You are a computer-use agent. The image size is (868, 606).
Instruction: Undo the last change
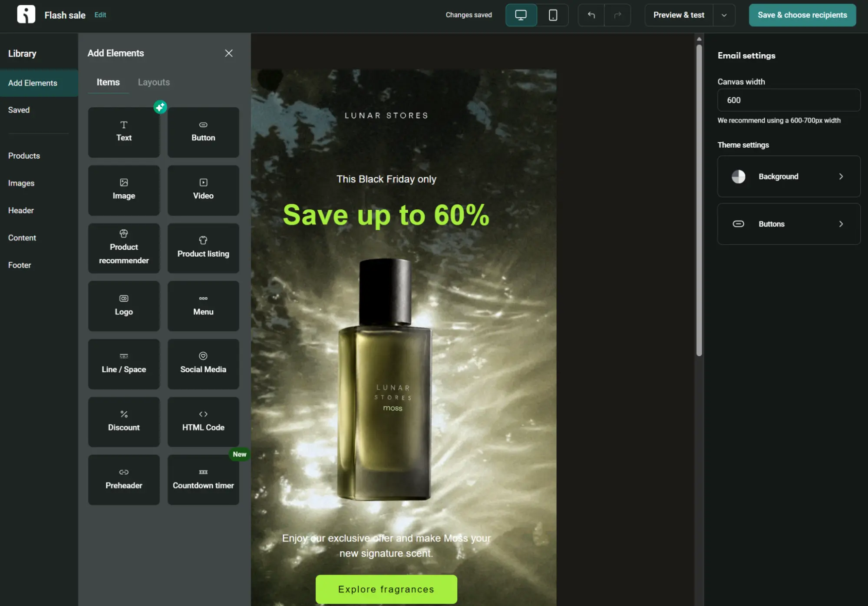tap(591, 15)
